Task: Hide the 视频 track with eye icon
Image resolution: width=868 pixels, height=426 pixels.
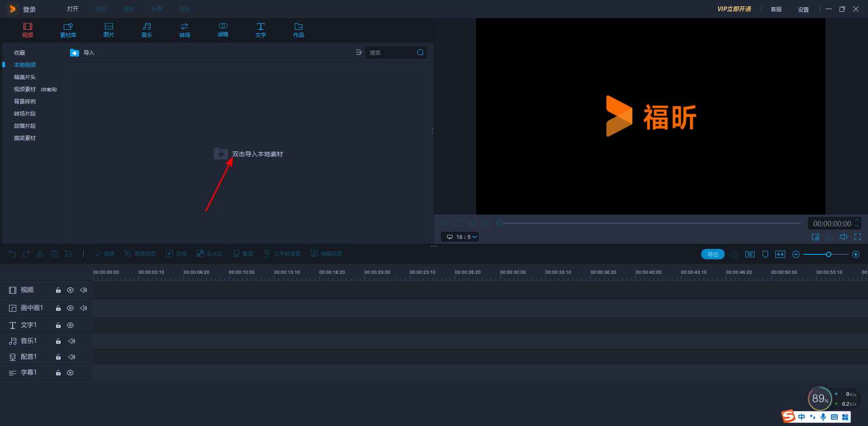Action: tap(71, 290)
